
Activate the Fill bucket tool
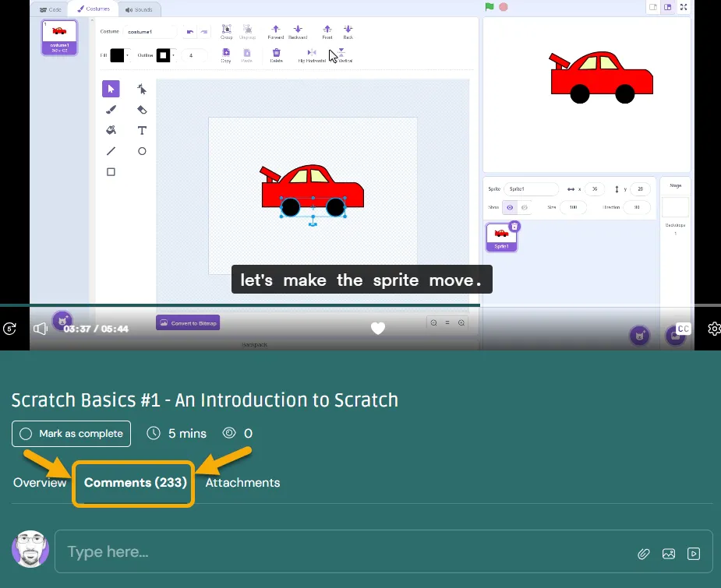(x=111, y=131)
